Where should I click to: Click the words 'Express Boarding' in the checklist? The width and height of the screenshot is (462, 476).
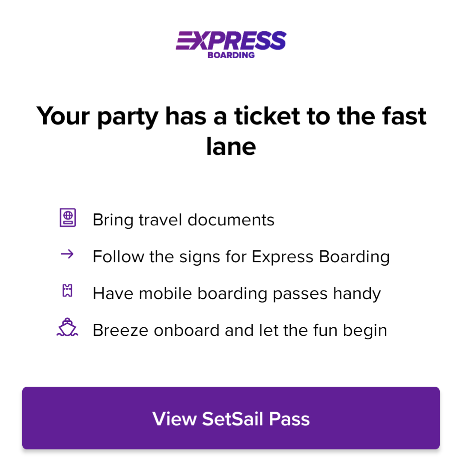pos(321,257)
